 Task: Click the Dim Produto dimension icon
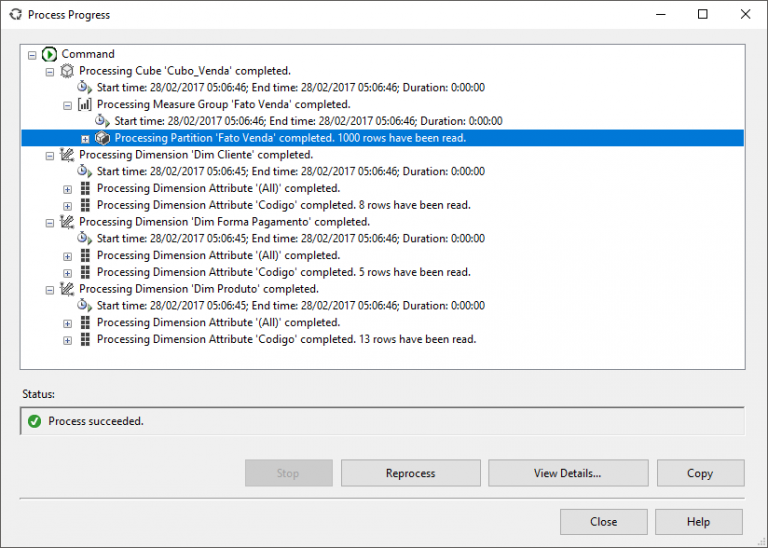point(67,289)
